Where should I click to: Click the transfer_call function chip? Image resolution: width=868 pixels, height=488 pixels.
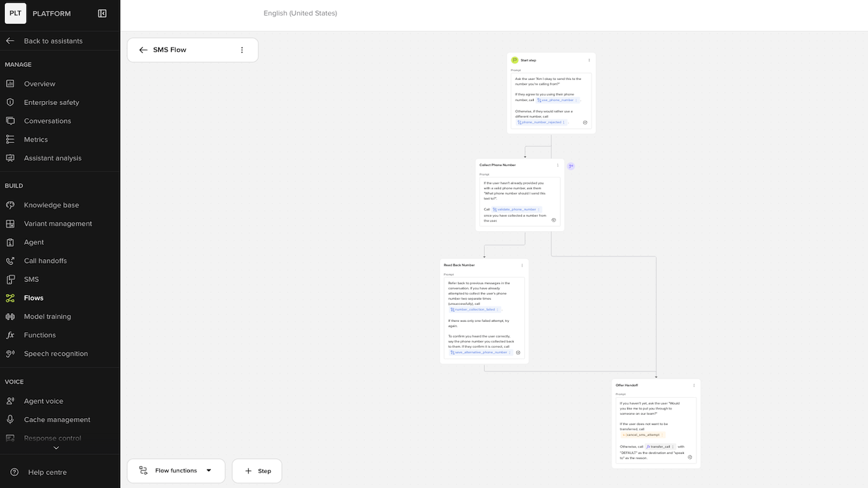(660, 447)
